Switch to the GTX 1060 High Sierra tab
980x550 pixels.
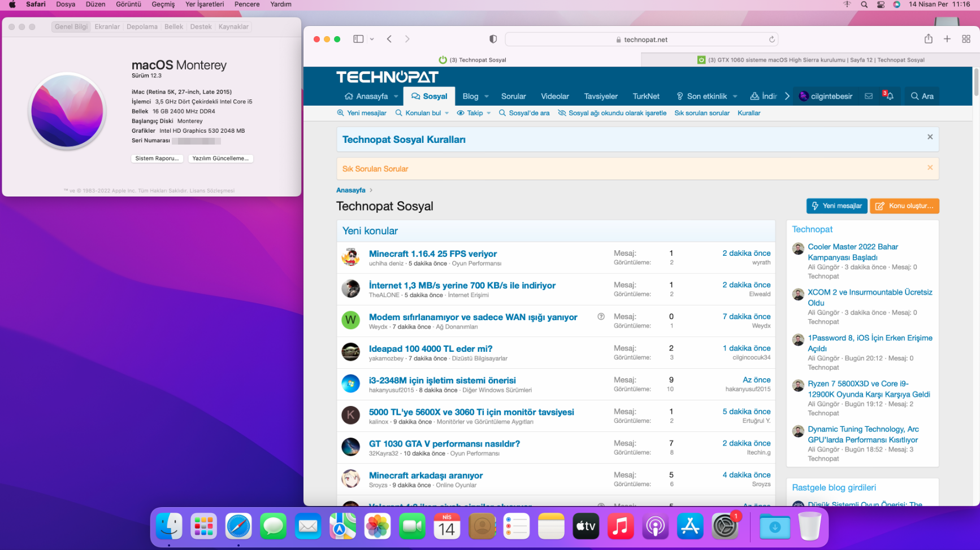pos(811,60)
